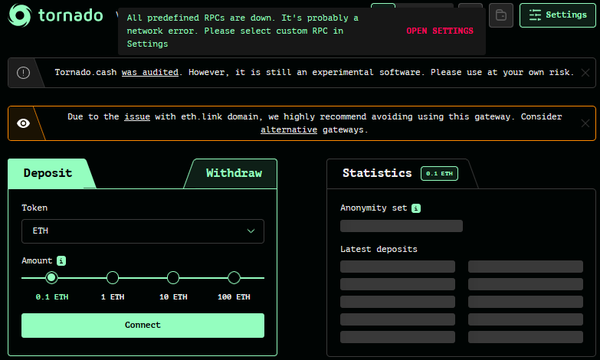Show Anonymity set info icon
Image resolution: width=600 pixels, height=360 pixels.
pos(416,208)
